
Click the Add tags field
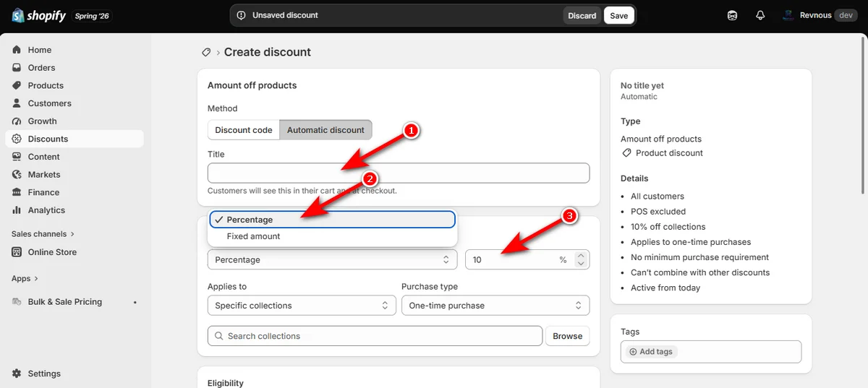click(711, 352)
